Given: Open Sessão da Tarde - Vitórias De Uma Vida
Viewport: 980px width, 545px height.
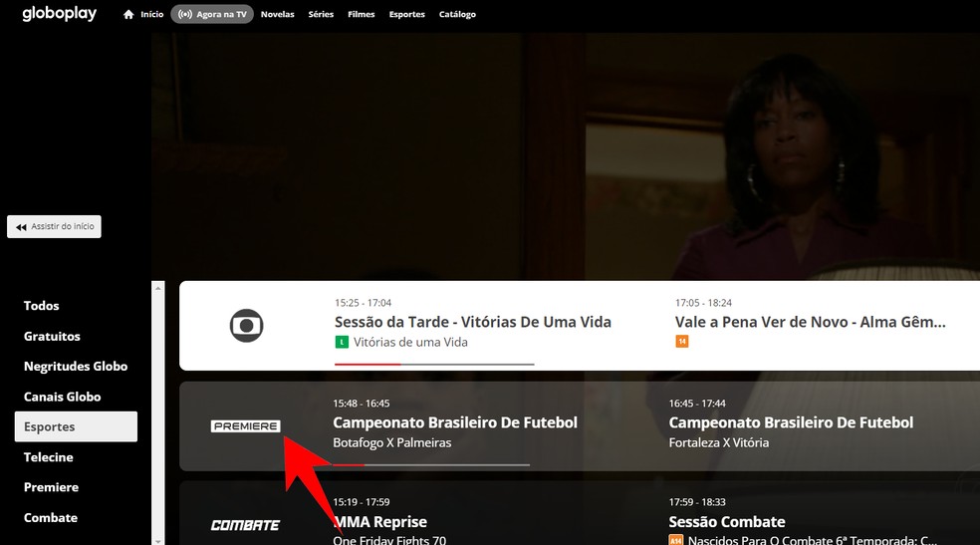Looking at the screenshot, I should click(472, 322).
